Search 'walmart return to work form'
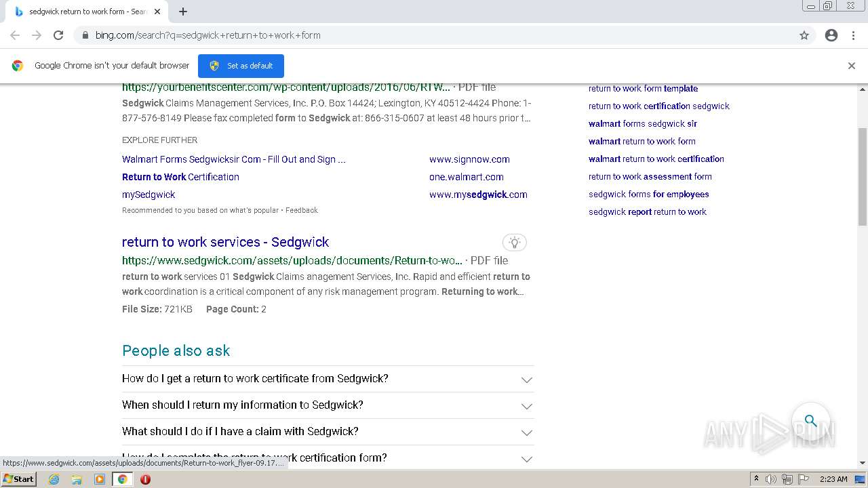This screenshot has height=488, width=868. 642,141
